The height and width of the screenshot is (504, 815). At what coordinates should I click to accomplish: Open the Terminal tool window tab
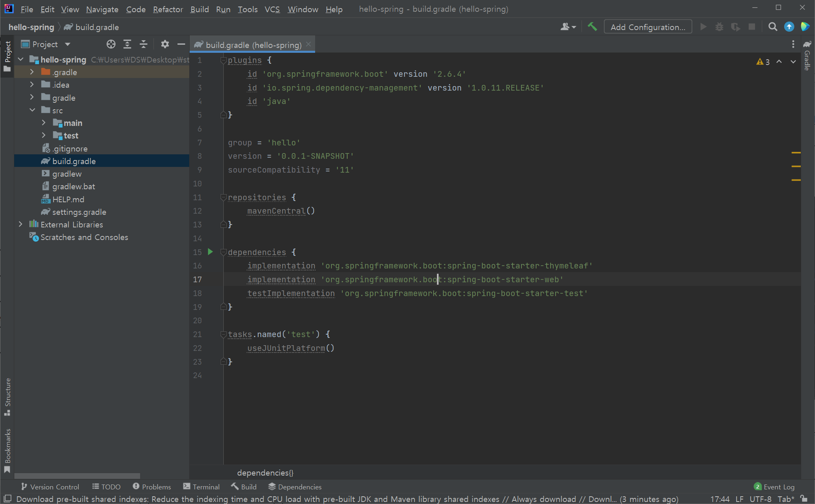pyautogui.click(x=201, y=487)
